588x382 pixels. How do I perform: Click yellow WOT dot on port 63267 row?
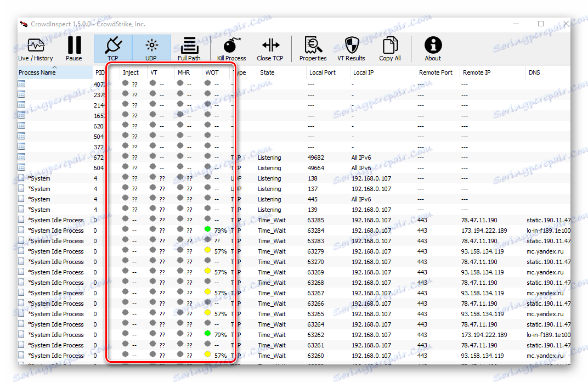[207, 291]
